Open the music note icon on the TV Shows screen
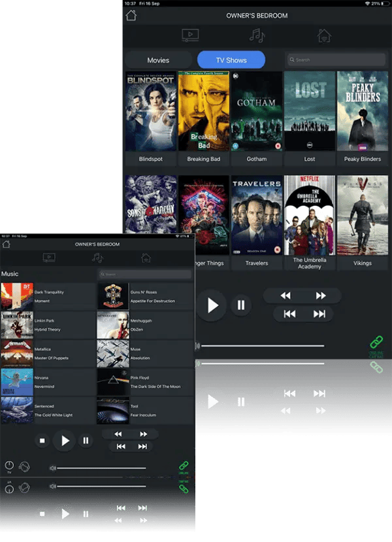The width and height of the screenshot is (392, 542). tap(257, 35)
